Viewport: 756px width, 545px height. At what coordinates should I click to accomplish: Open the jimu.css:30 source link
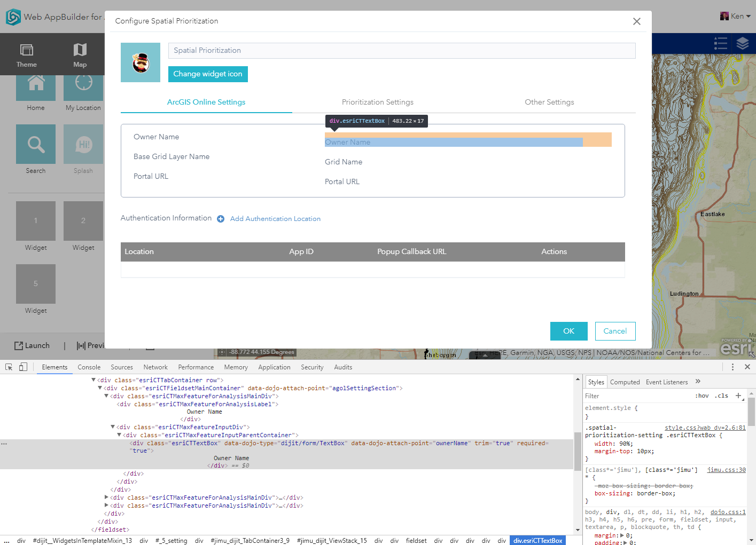tap(727, 470)
